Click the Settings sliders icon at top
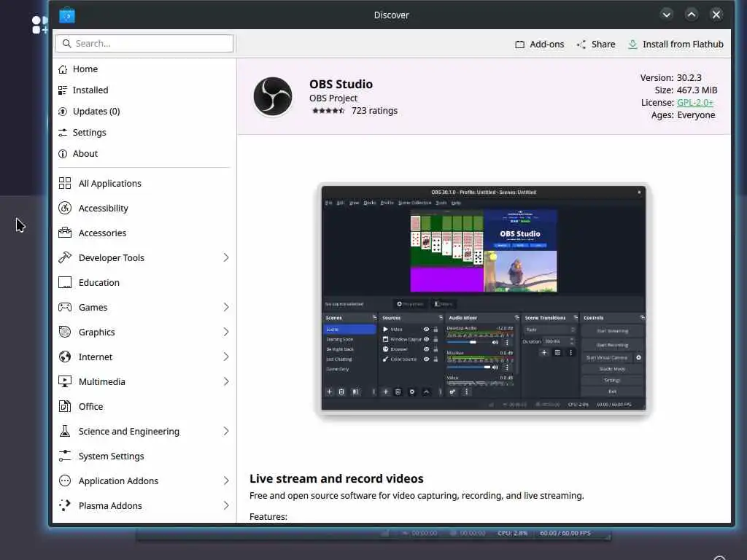747x560 pixels. click(x=63, y=133)
